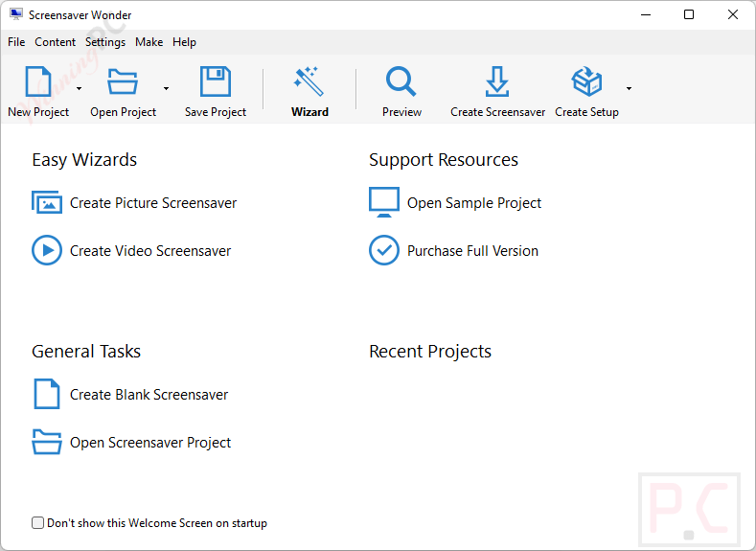This screenshot has width=756, height=551.
Task: Click the Create Video Screensaver play icon
Action: pos(47,250)
